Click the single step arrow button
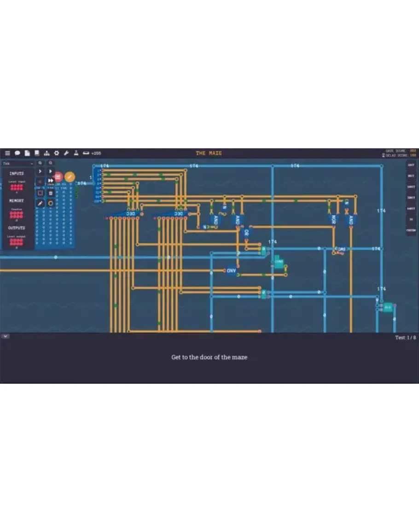 pyautogui.click(x=40, y=171)
